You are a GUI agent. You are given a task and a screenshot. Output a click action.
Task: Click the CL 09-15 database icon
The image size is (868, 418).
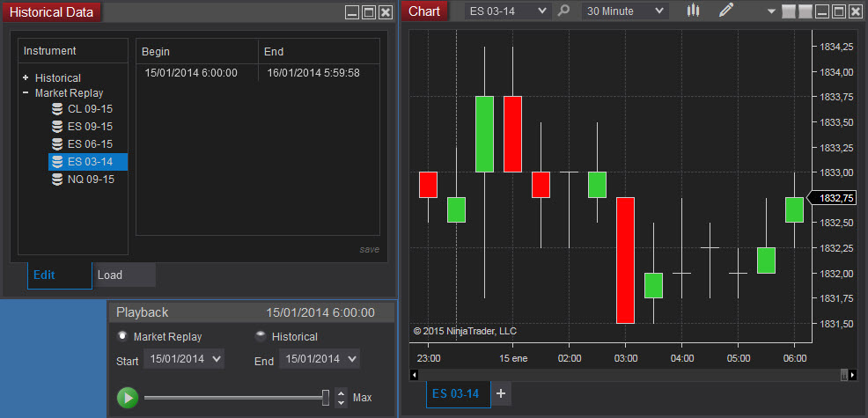57,109
